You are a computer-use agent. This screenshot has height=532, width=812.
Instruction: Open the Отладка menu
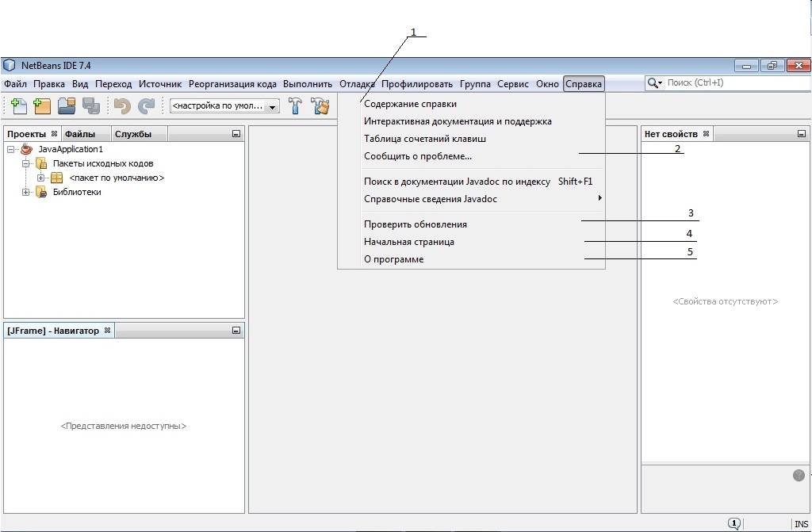click(x=357, y=84)
